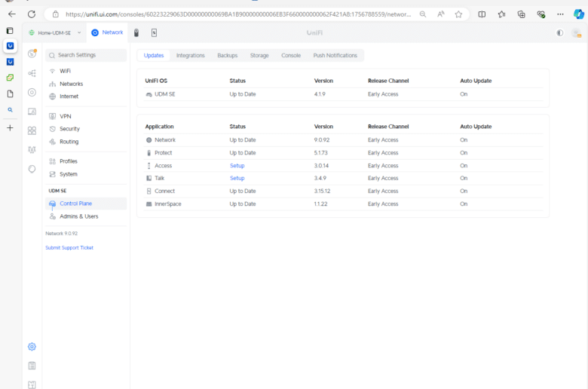Open System settings

pyautogui.click(x=69, y=174)
